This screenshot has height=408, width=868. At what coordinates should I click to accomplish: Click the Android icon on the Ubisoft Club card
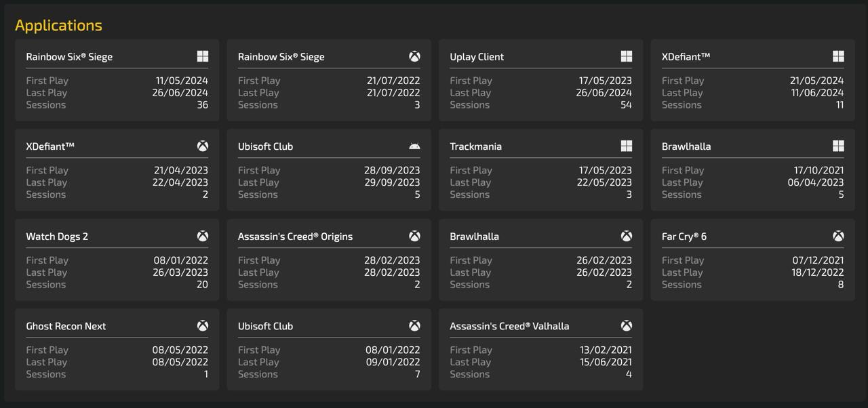point(414,146)
